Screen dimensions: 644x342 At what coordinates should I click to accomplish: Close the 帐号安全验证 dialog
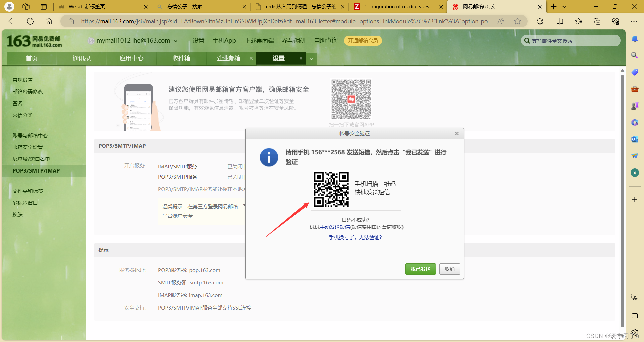(x=457, y=133)
